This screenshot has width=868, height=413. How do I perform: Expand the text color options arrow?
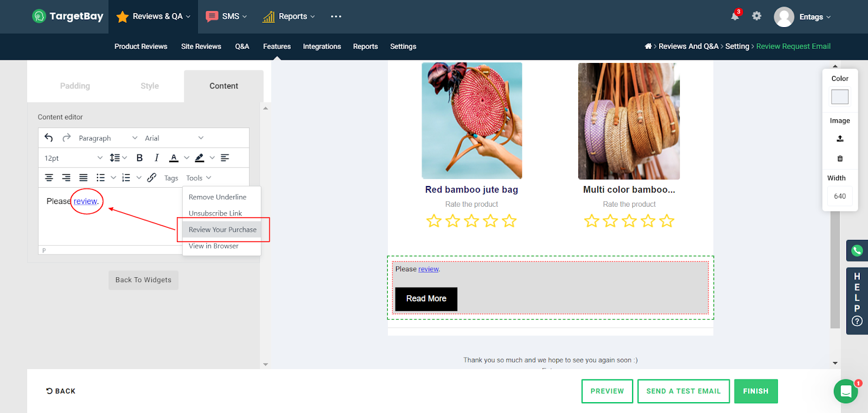coord(187,158)
